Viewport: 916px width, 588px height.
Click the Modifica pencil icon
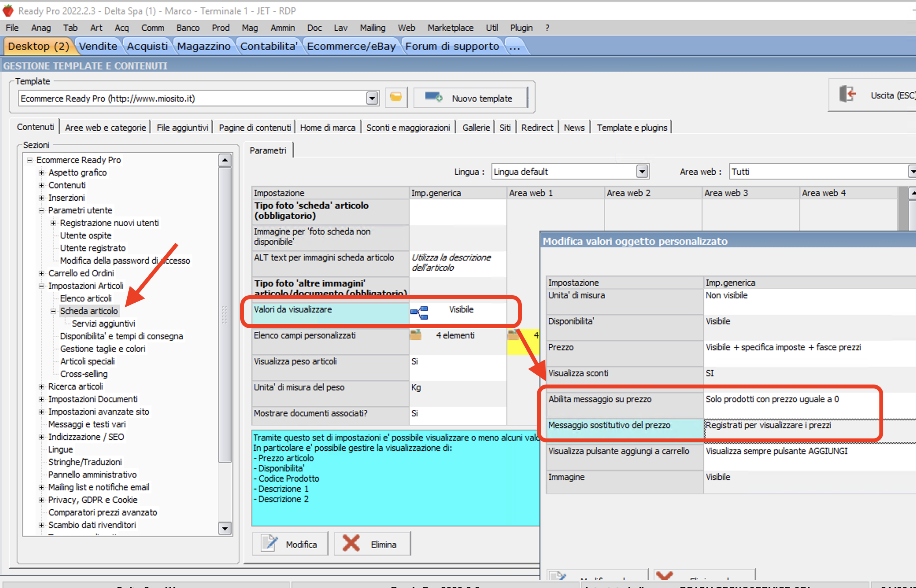(270, 544)
